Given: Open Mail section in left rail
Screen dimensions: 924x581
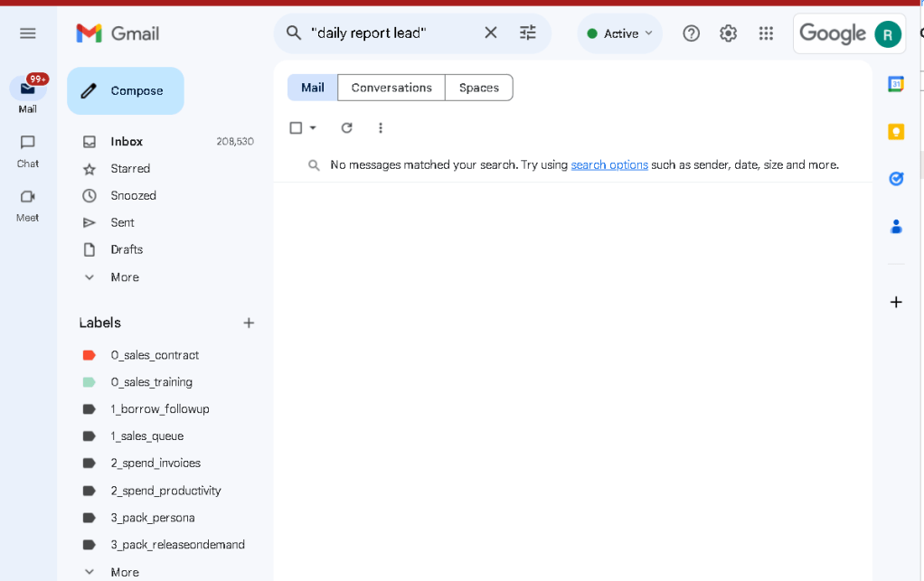Looking at the screenshot, I should pyautogui.click(x=28, y=95).
